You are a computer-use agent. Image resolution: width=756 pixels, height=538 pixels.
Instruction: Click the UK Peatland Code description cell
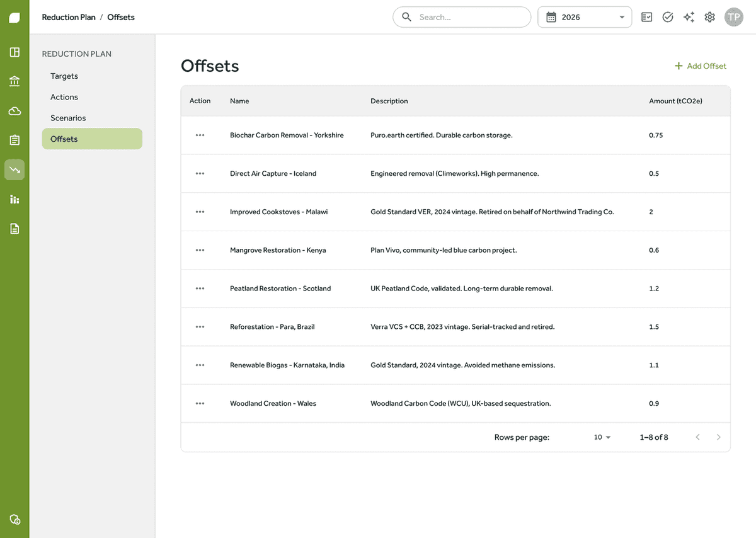coord(462,289)
